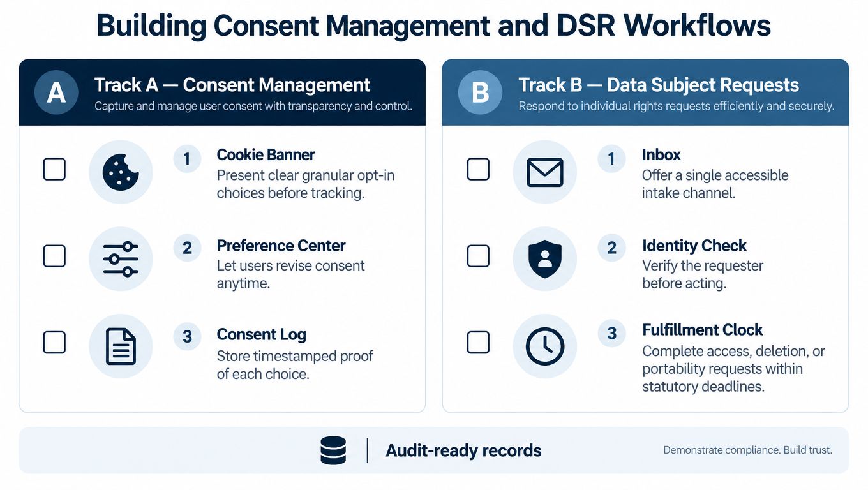The image size is (868, 490).
Task: Click the 'Audit-ready records' label
Action: [x=463, y=450]
